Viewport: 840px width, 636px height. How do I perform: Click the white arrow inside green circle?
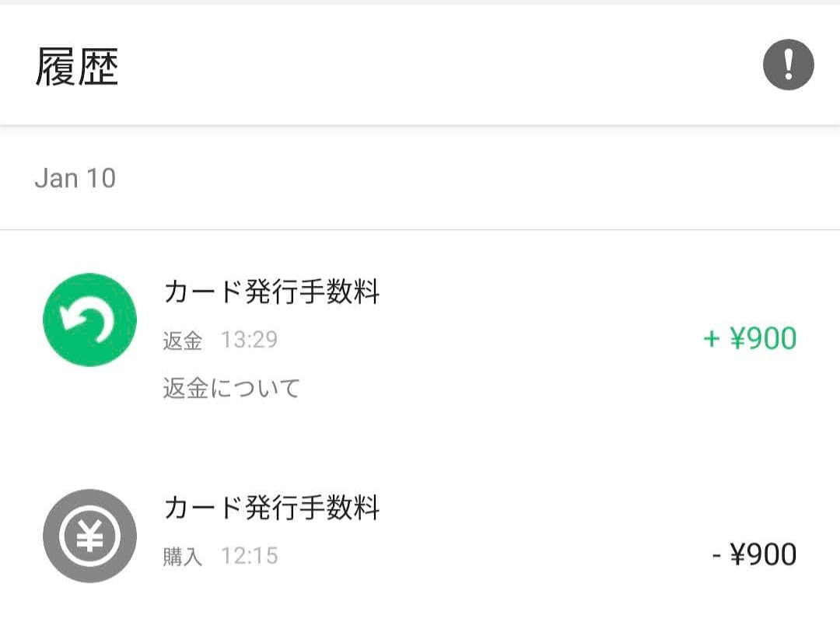(x=89, y=320)
